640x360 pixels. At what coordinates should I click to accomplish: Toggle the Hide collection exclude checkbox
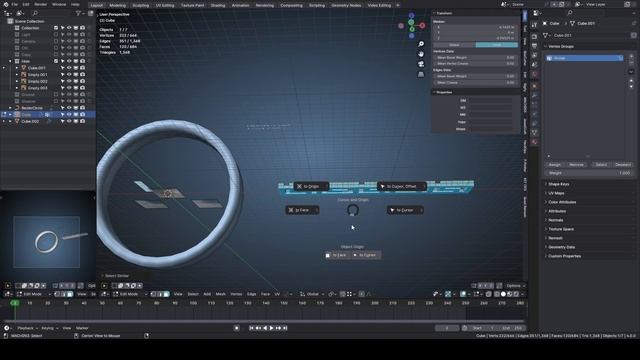coord(56,61)
